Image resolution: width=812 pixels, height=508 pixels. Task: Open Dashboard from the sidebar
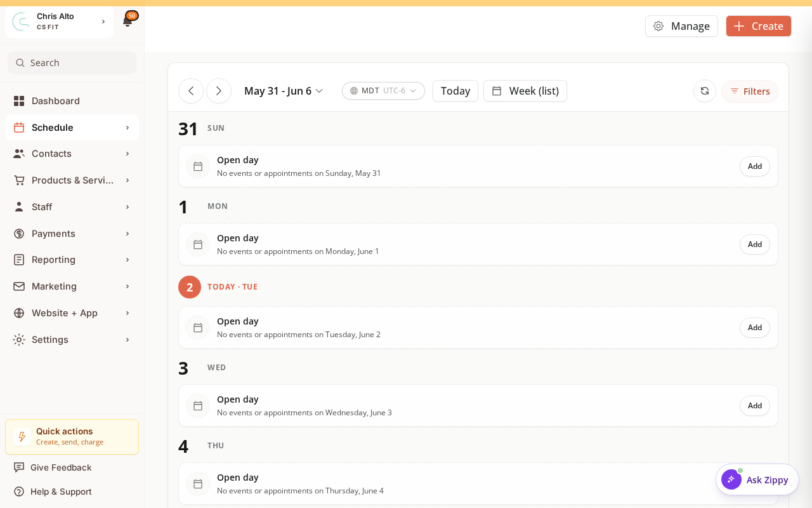(72, 101)
